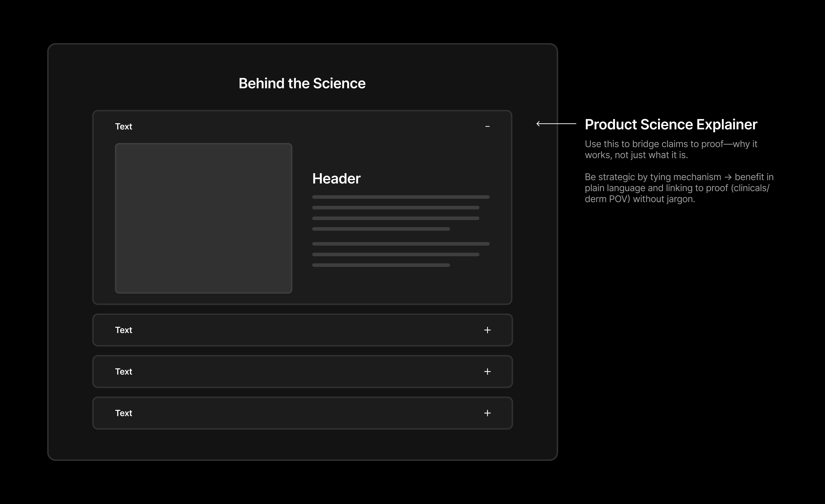Viewport: 825px width, 504px height.
Task: Click the 'Text' label of expanded section
Action: (x=123, y=127)
